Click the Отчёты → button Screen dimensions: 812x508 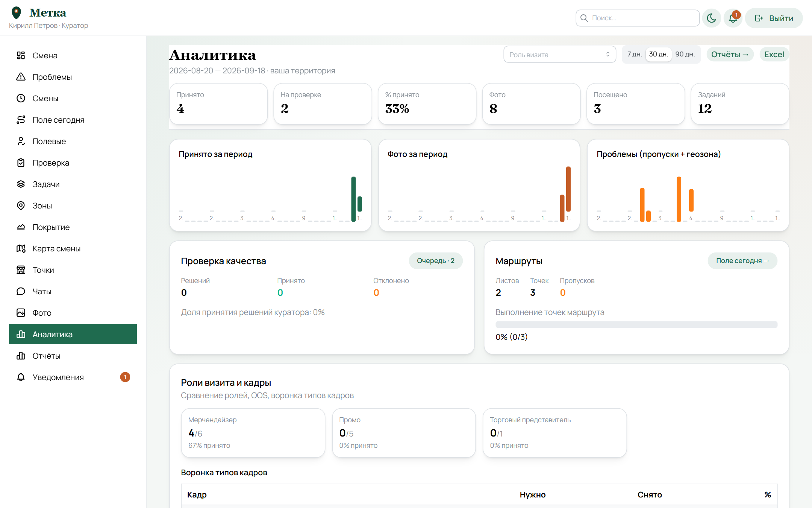click(x=730, y=55)
